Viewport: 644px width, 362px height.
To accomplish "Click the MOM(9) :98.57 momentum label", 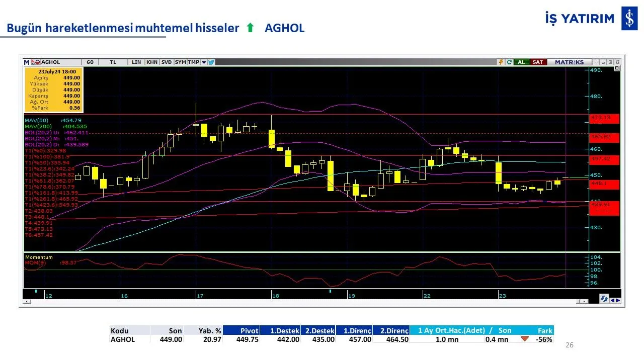I will point(50,262).
